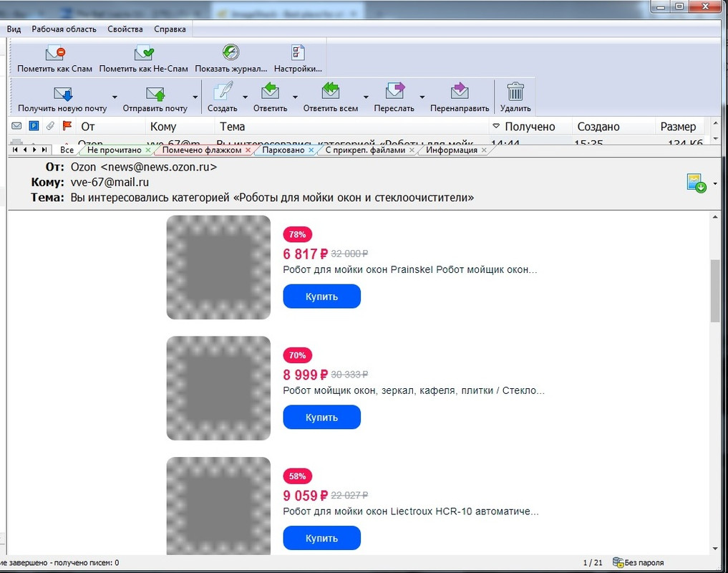The height and width of the screenshot is (573, 728).
Task: Click previous tab navigation arrow
Action: [25, 150]
